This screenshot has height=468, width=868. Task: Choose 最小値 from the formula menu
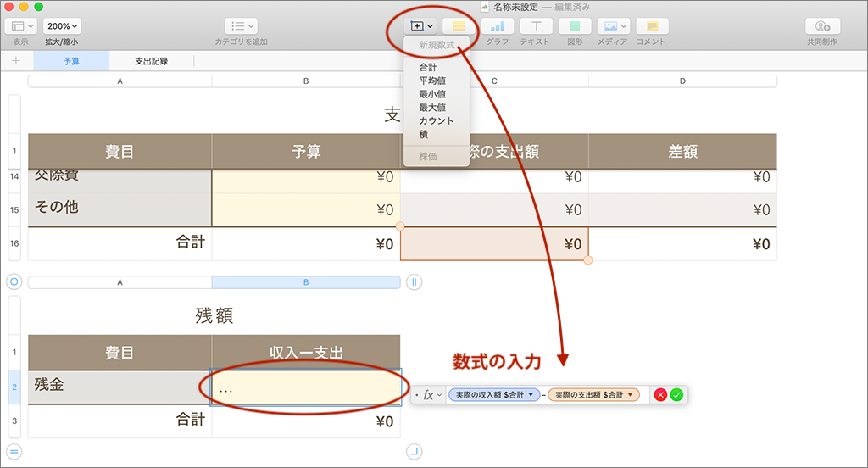click(437, 93)
